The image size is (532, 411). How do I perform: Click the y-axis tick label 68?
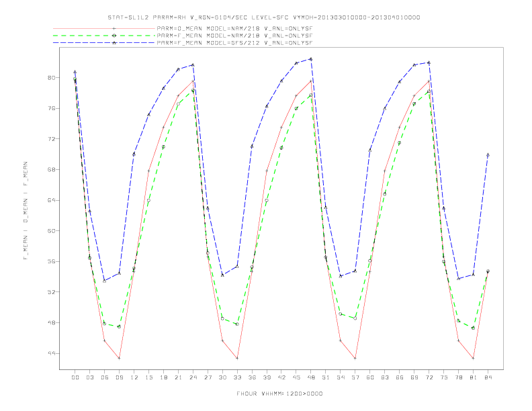click(x=50, y=169)
